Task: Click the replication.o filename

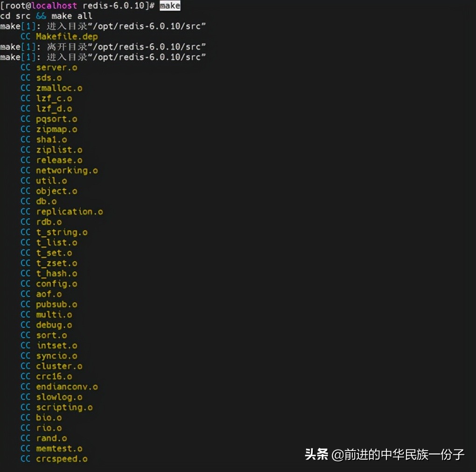Action: point(69,211)
